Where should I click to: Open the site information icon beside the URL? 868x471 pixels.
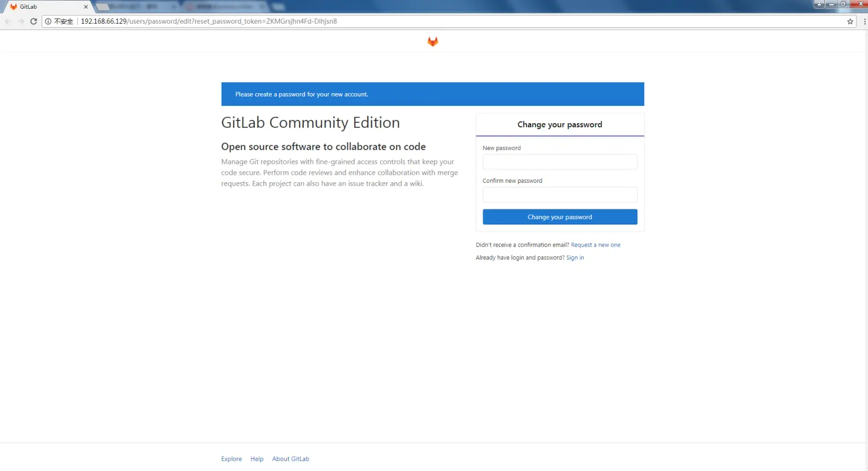click(49, 21)
